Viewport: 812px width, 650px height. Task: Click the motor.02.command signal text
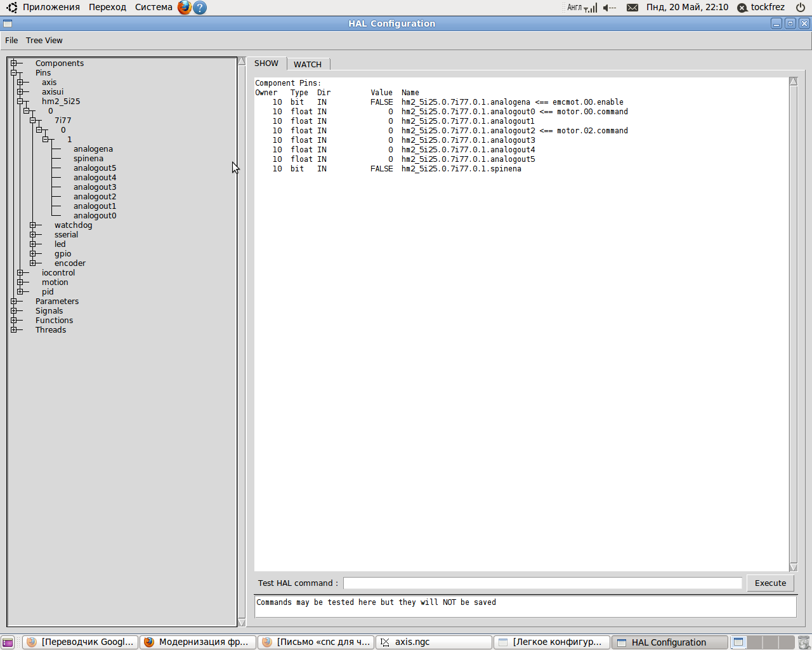pyautogui.click(x=593, y=131)
